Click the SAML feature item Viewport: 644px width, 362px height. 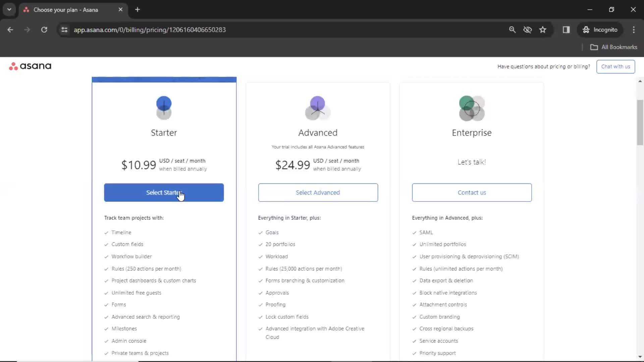(x=426, y=232)
